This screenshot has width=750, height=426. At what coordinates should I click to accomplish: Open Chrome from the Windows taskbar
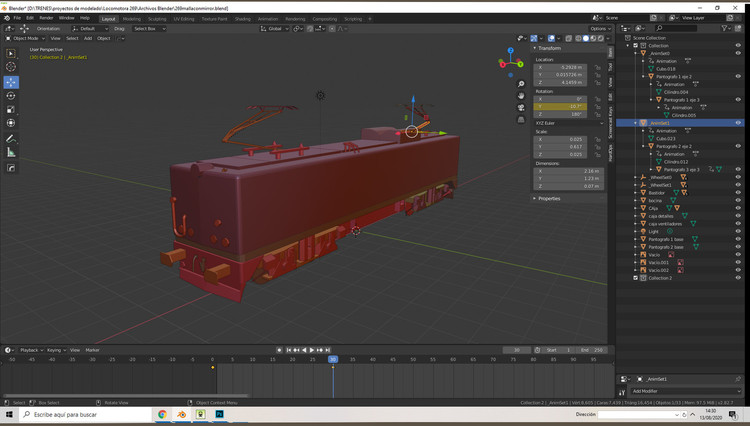point(162,415)
